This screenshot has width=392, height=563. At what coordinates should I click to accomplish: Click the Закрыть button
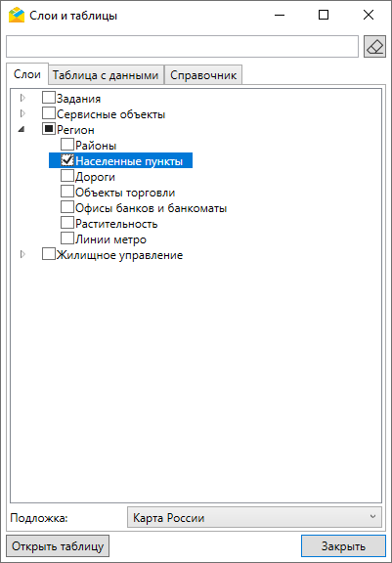[x=343, y=546]
